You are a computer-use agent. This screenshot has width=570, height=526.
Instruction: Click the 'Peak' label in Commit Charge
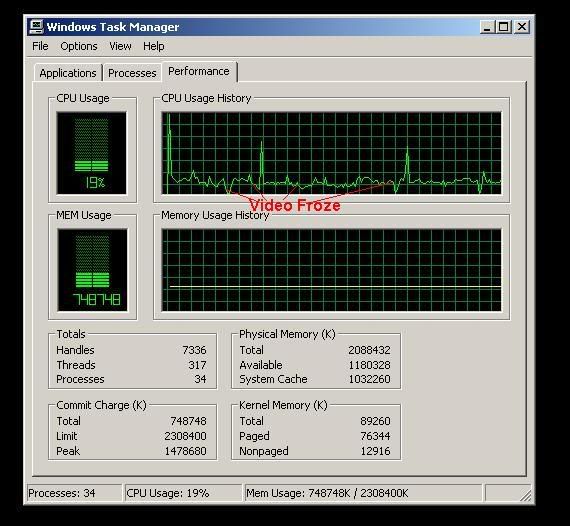coord(68,451)
